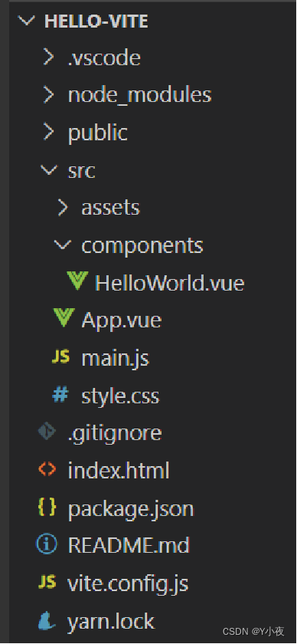Expand the public folder chevron
This screenshot has width=297, height=644.
(48, 132)
